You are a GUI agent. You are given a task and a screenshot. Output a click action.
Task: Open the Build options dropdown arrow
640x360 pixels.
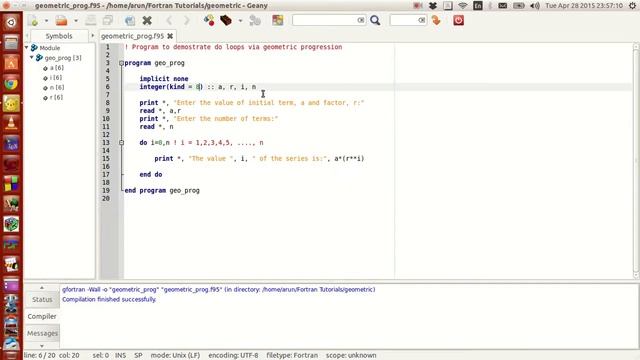(x=240, y=20)
